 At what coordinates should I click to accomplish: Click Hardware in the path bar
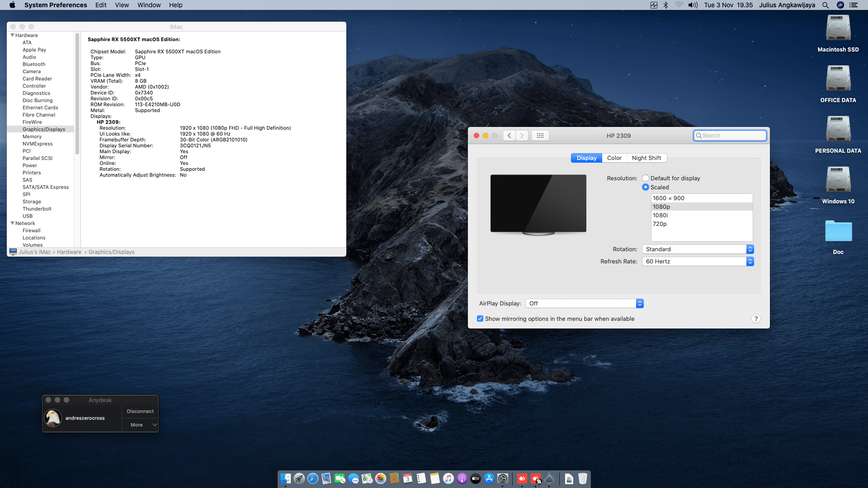69,252
